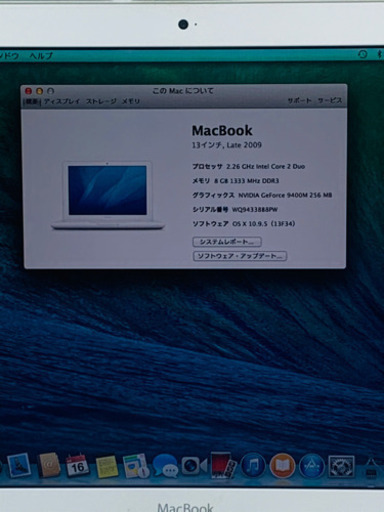Click the MacBook model heading
Screen dimensions: 384x512
click(222, 130)
